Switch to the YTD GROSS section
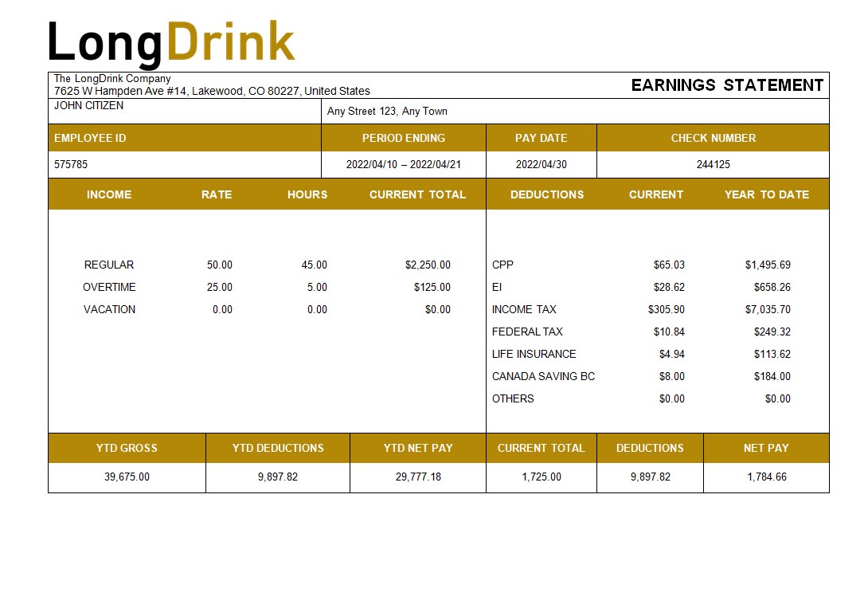The image size is (868, 616). [127, 448]
